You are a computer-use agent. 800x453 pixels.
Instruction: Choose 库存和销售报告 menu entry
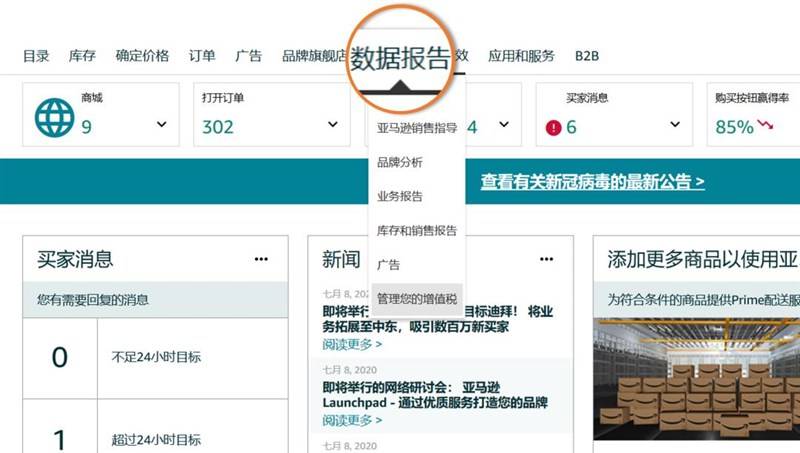(x=417, y=231)
